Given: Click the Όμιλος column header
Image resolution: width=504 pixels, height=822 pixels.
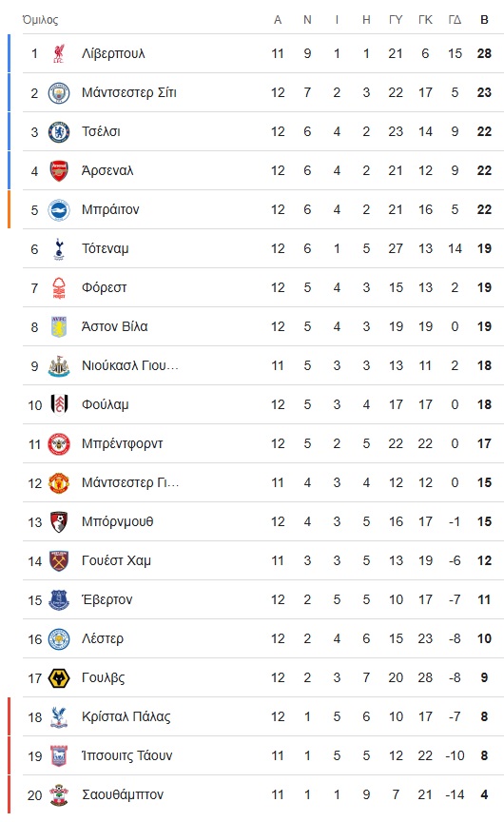Looking at the screenshot, I should click(x=40, y=20).
